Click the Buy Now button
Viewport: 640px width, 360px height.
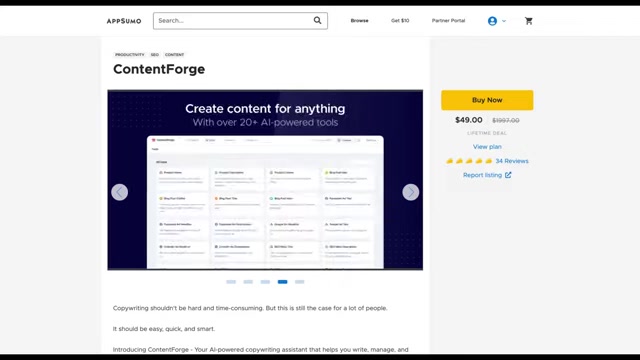point(487,100)
